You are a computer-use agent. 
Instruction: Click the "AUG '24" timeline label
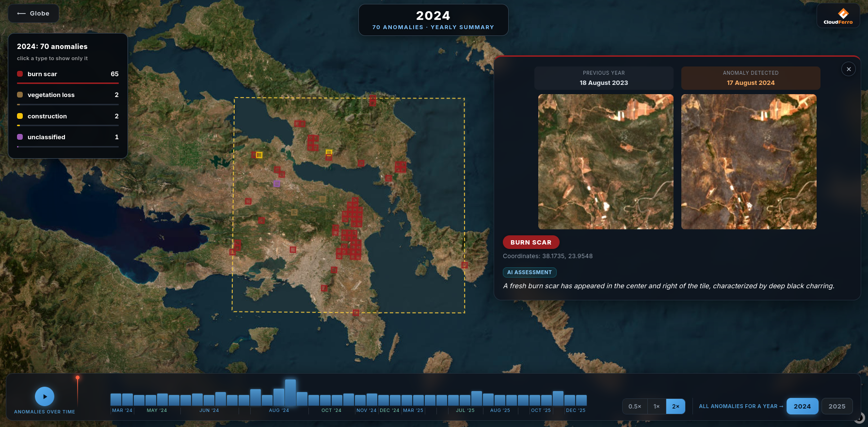[279, 411]
